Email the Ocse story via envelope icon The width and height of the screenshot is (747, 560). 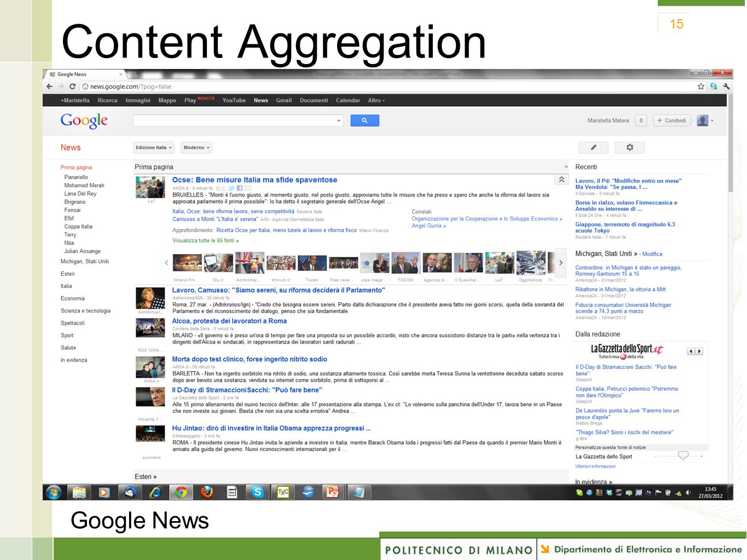(x=248, y=188)
